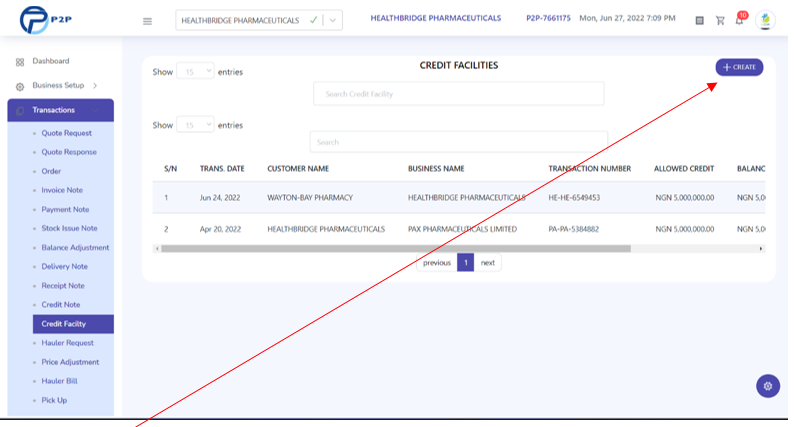Viewport: 796px width, 427px height.
Task: Sort by CUSTOMER NAME column header
Action: [x=298, y=169]
